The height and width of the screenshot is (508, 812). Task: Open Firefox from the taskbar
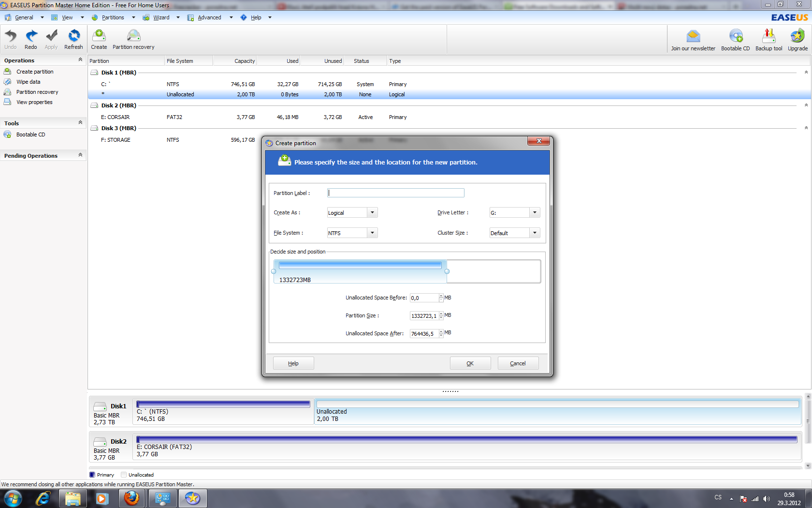131,498
